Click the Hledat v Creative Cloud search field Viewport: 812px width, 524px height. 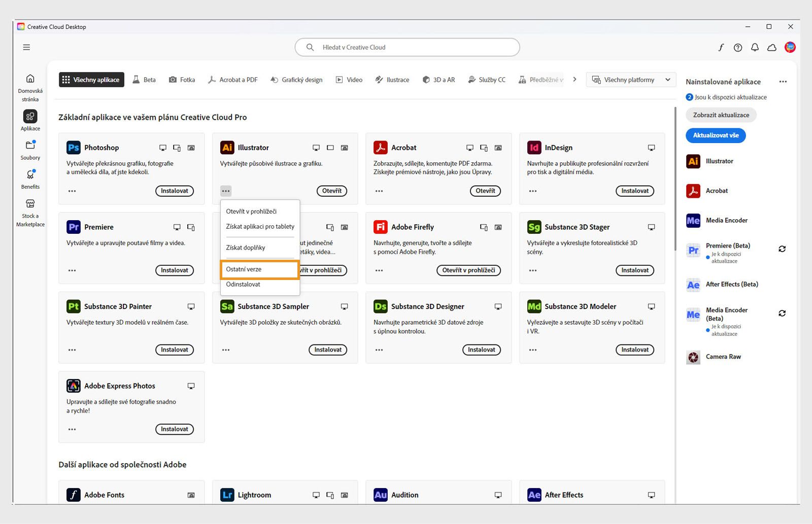(407, 47)
